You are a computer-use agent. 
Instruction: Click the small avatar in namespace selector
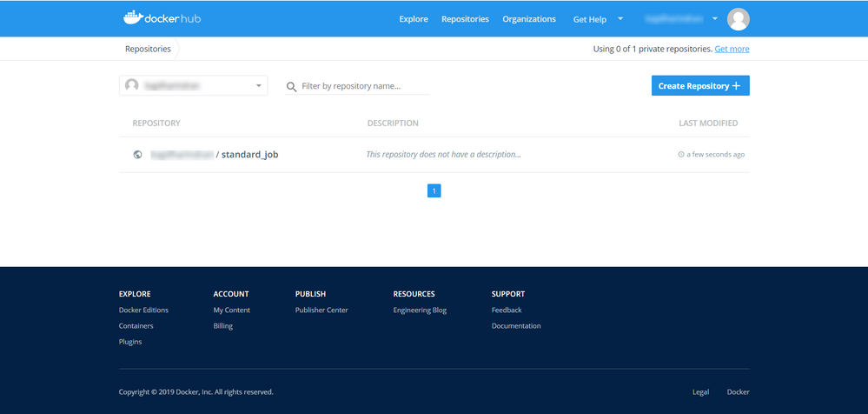[x=132, y=85]
